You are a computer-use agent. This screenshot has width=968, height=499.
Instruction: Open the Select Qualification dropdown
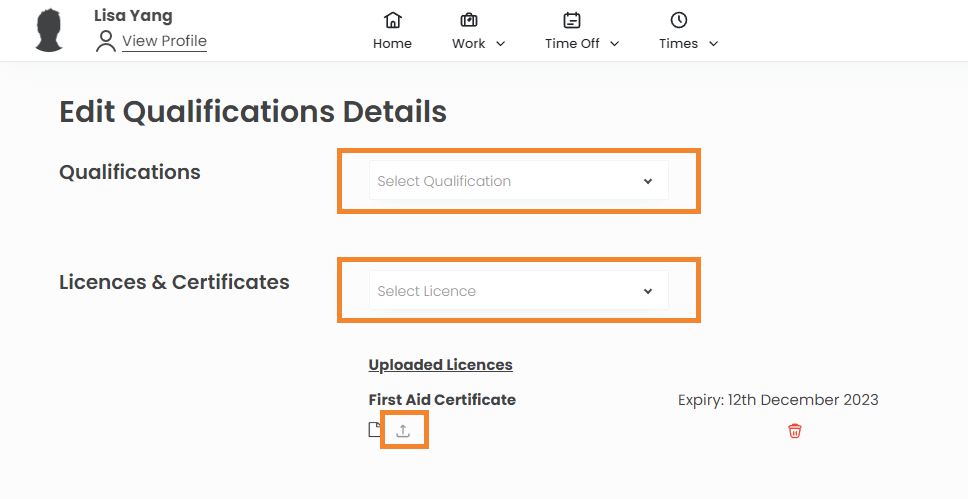[518, 181]
